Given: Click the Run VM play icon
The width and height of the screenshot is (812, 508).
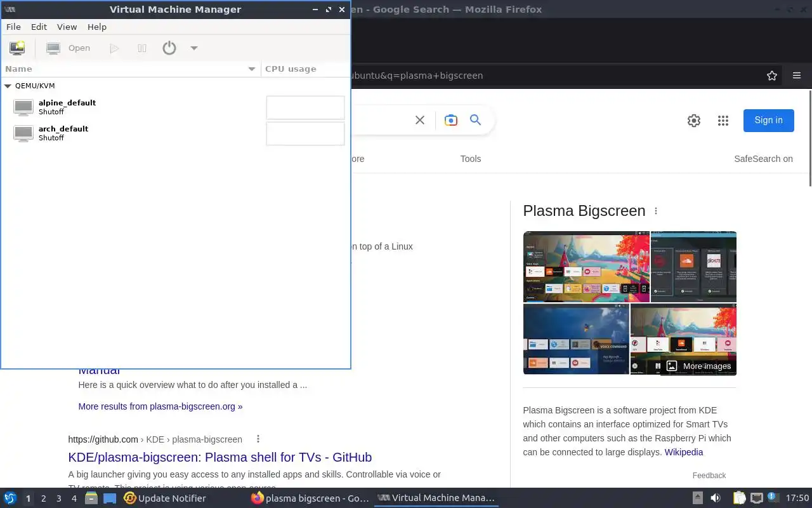Looking at the screenshot, I should pos(114,48).
